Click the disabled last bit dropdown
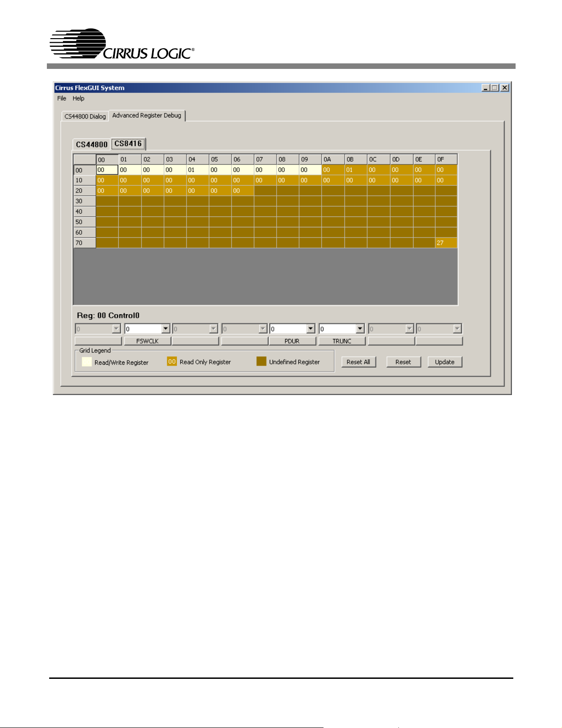This screenshot has height=728, width=562. pos(439,329)
